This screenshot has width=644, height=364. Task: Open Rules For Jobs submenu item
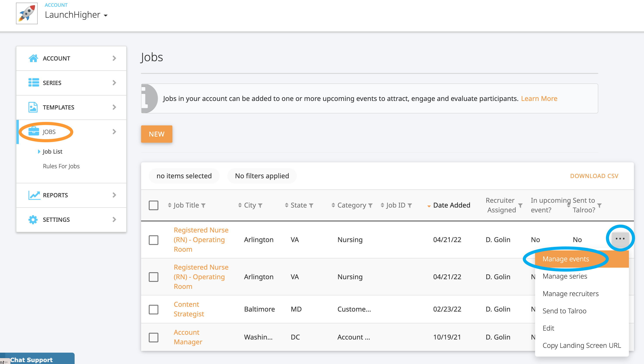tap(61, 166)
